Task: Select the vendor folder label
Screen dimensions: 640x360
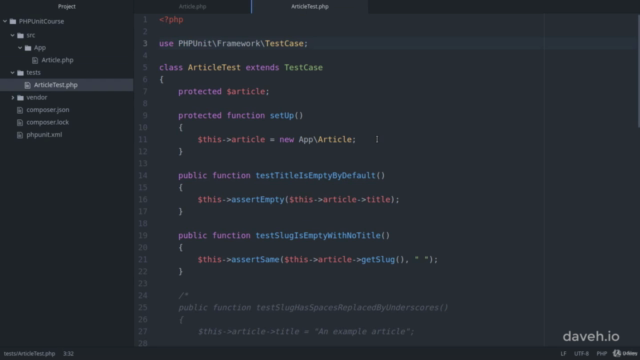Action: pos(37,97)
